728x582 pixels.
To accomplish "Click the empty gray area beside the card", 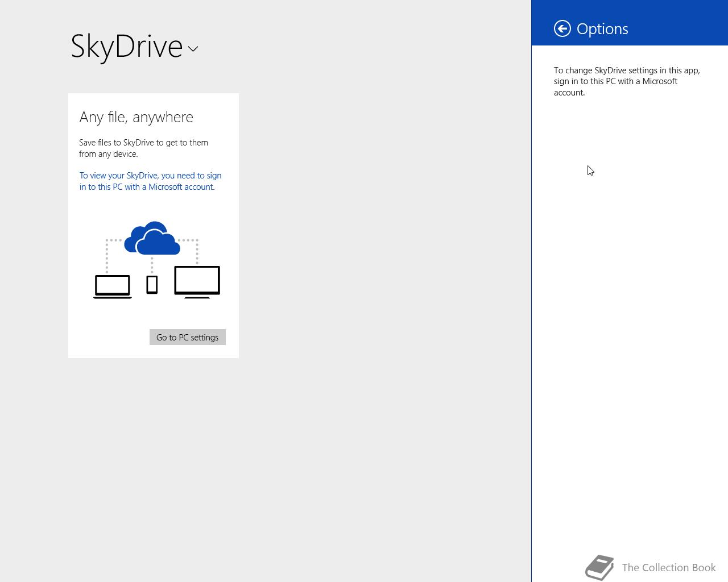I will tap(381, 227).
